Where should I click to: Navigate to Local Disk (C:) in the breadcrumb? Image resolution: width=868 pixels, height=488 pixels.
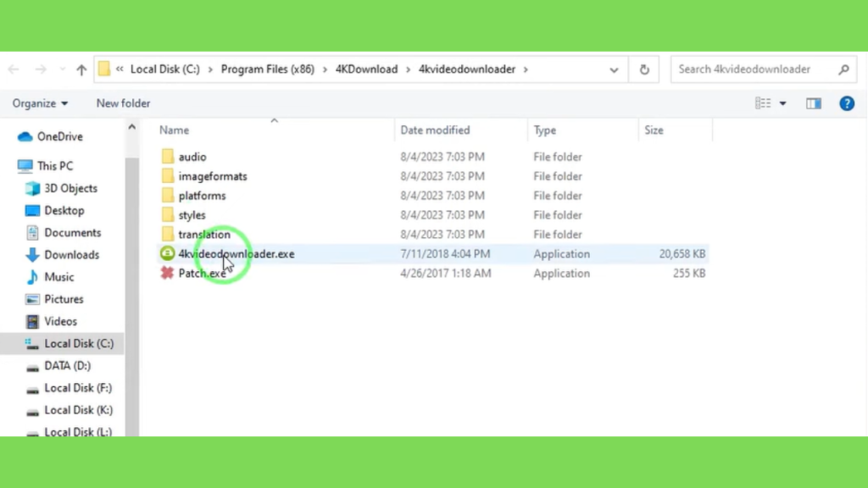click(165, 69)
